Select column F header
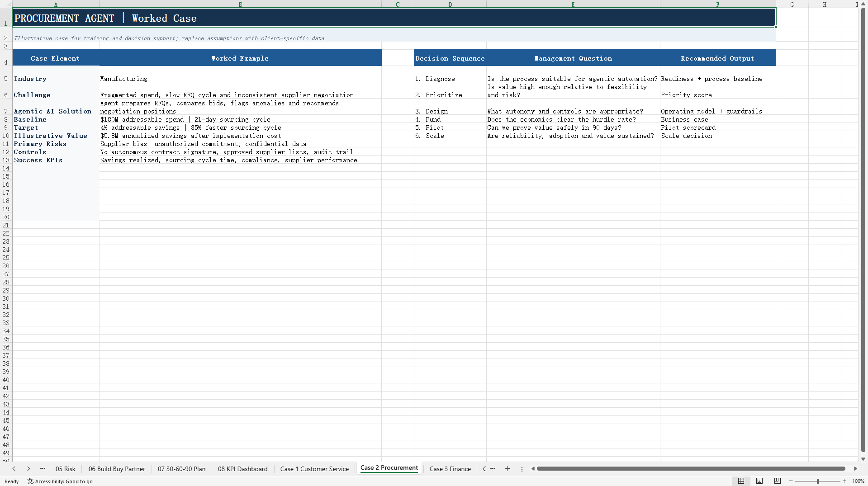Screen dimensions: 868x486 pyautogui.click(x=718, y=4)
